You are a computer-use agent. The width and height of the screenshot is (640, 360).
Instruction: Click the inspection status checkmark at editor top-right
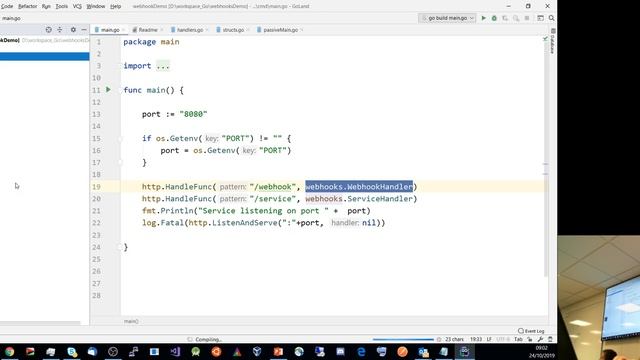click(x=545, y=39)
